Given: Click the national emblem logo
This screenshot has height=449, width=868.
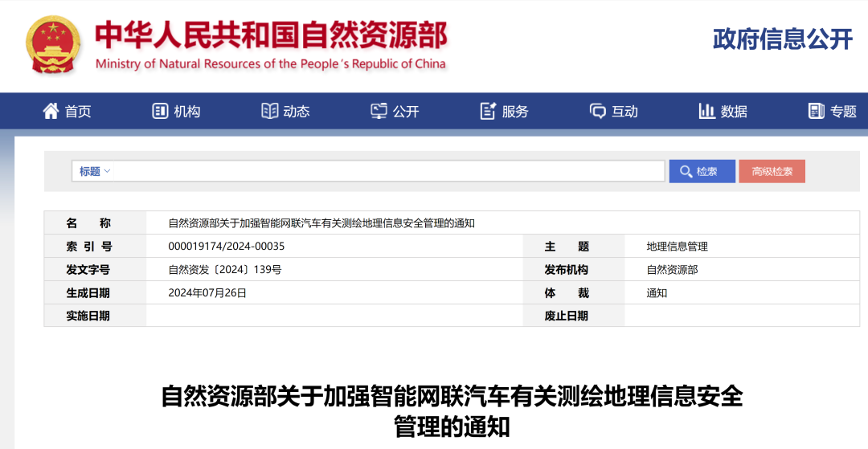Looking at the screenshot, I should coord(53,43).
